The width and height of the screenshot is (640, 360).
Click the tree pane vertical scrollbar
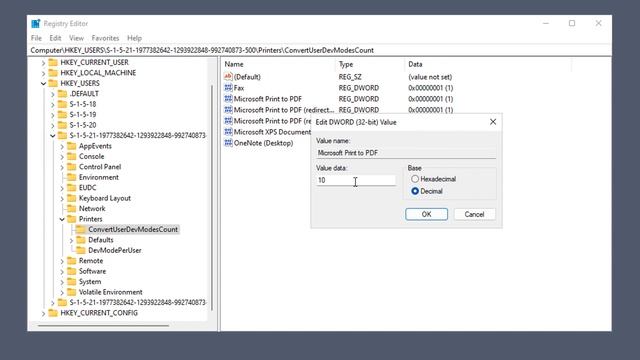(x=212, y=198)
